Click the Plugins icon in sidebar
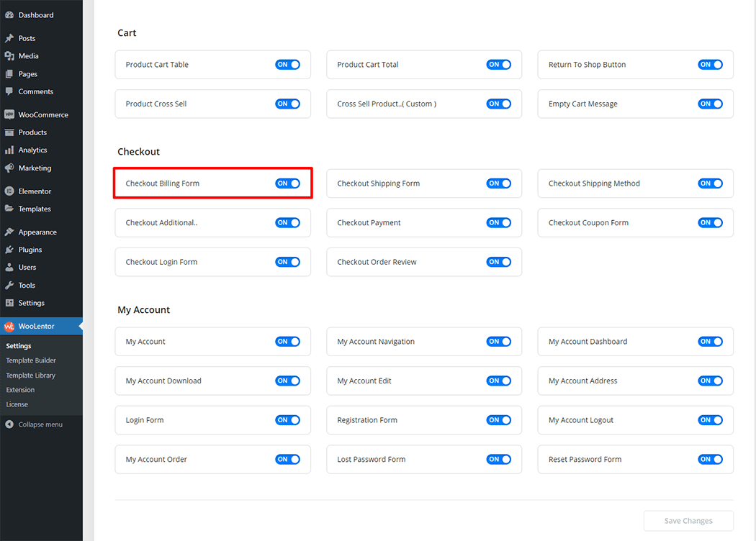Screen dimensions: 756x541 9,250
